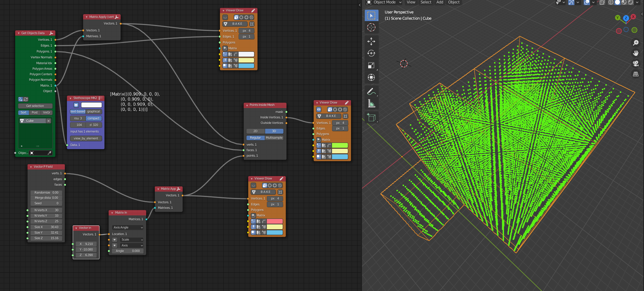
Task: Pick the Measure ruler tool
Action: (x=371, y=103)
